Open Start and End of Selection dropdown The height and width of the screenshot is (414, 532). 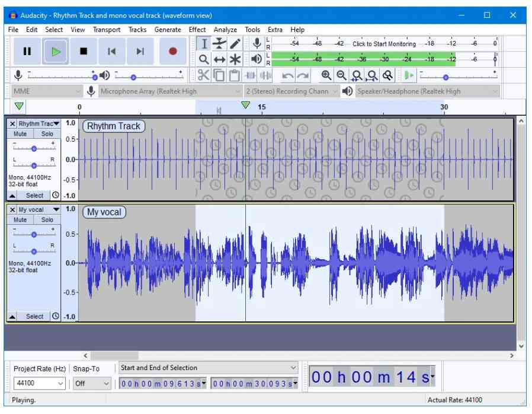pyautogui.click(x=209, y=368)
